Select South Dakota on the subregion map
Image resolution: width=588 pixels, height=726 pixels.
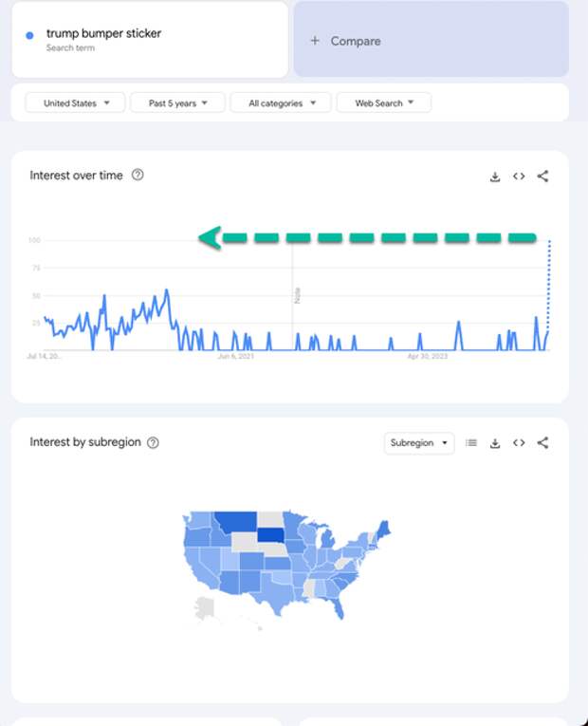(271, 535)
